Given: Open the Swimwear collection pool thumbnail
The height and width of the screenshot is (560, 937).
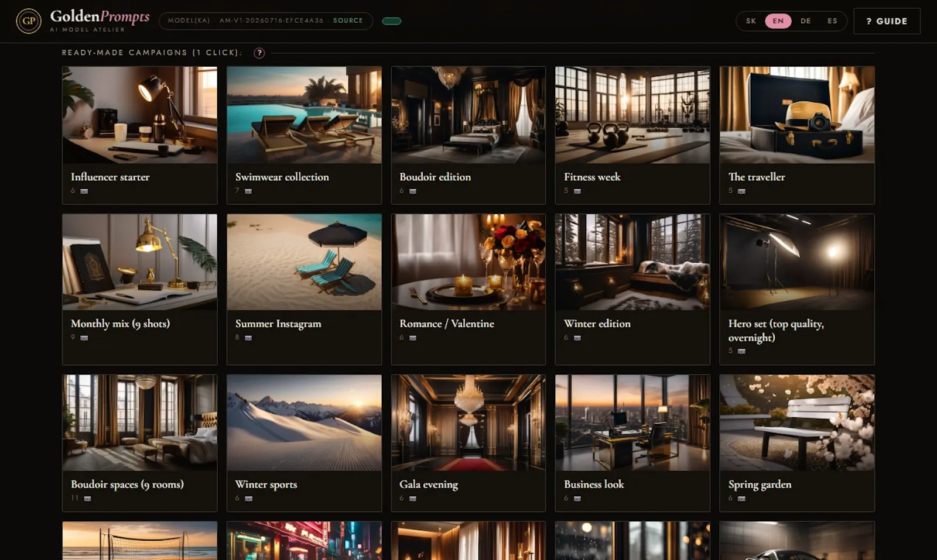Looking at the screenshot, I should [304, 115].
